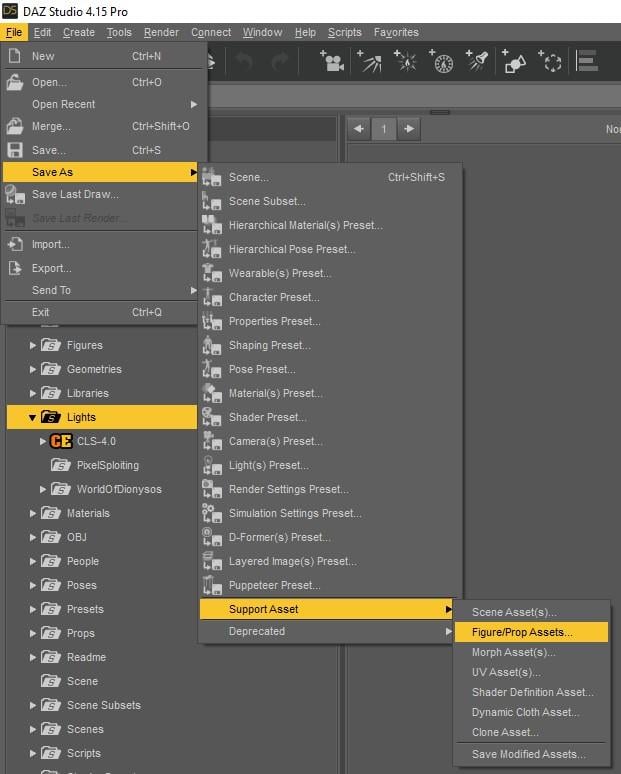Expand the Figures folder arrow
Screen dimensions: 621x774
33,346
